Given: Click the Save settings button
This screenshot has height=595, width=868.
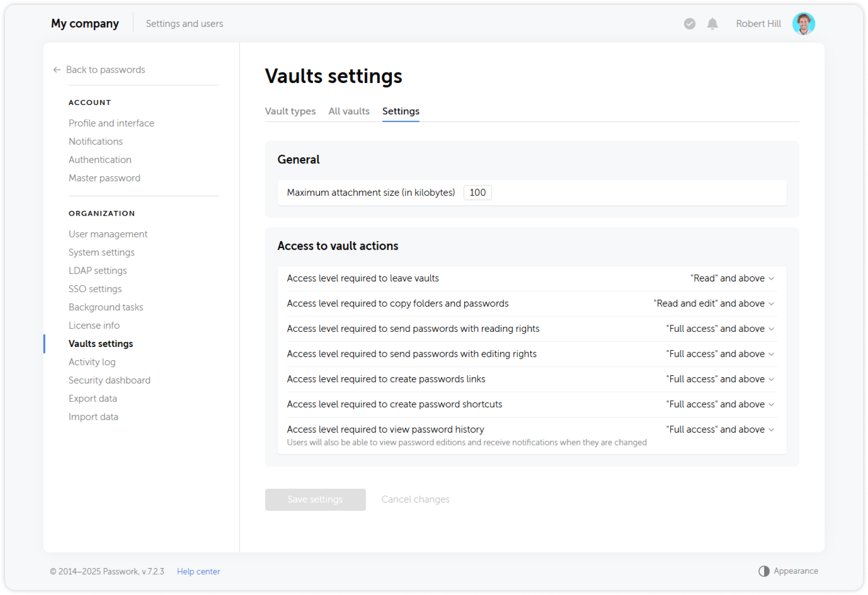Looking at the screenshot, I should pos(315,499).
